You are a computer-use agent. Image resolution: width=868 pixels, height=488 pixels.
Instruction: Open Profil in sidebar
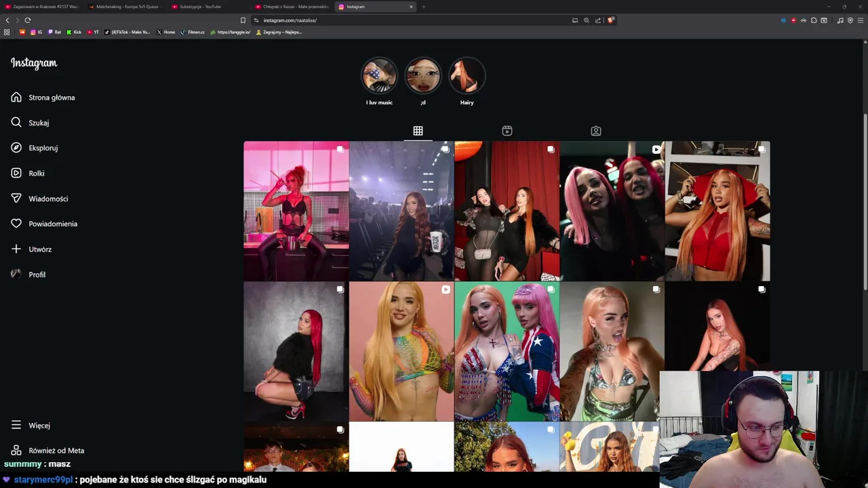28,274
